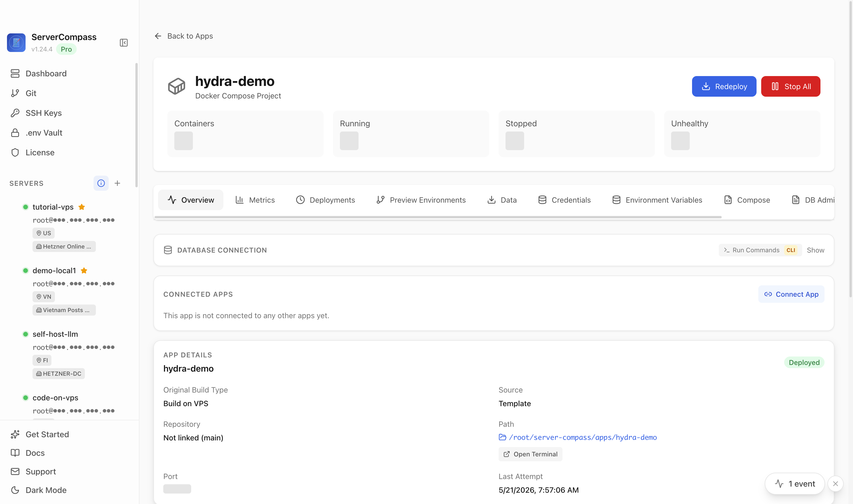
Task: Click Run Commands CLI button
Action: click(x=760, y=250)
